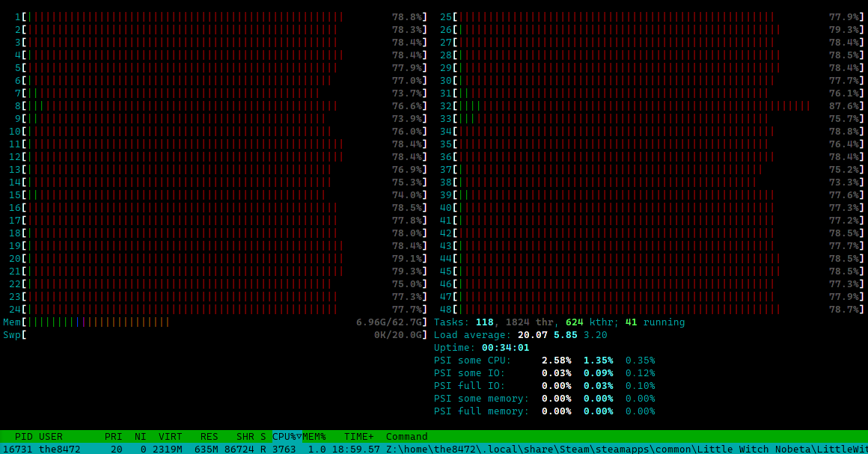
Task: Click CPU 9 percentage 73.9%
Action: [407, 119]
